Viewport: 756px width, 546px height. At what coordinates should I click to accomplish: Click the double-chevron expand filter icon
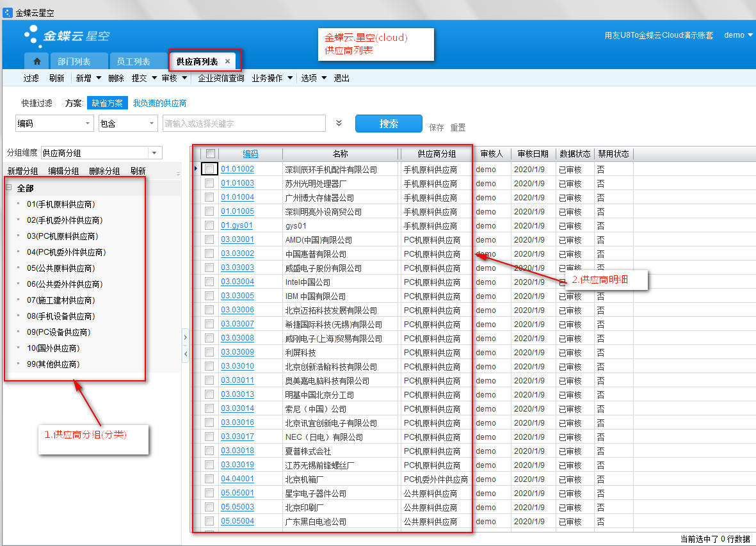click(x=339, y=124)
